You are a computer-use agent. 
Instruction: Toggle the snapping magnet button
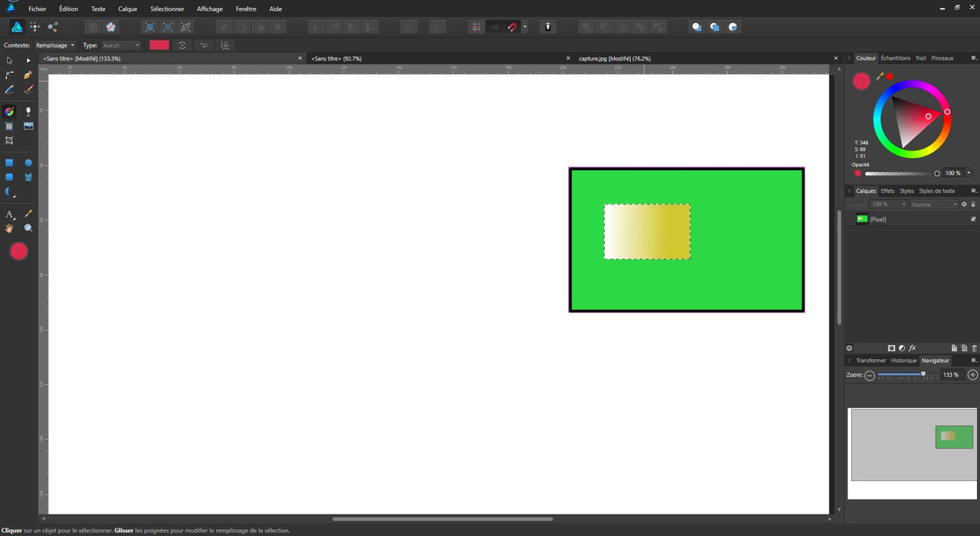coord(512,27)
